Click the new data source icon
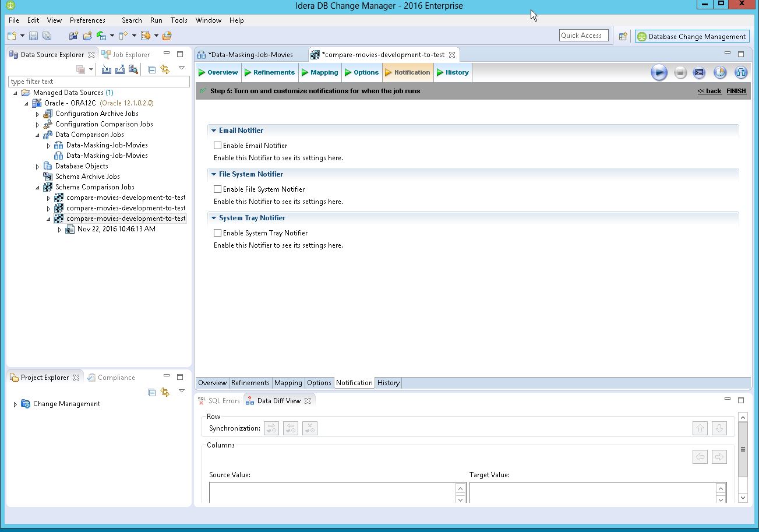Image resolution: width=759 pixels, height=532 pixels. click(x=73, y=36)
